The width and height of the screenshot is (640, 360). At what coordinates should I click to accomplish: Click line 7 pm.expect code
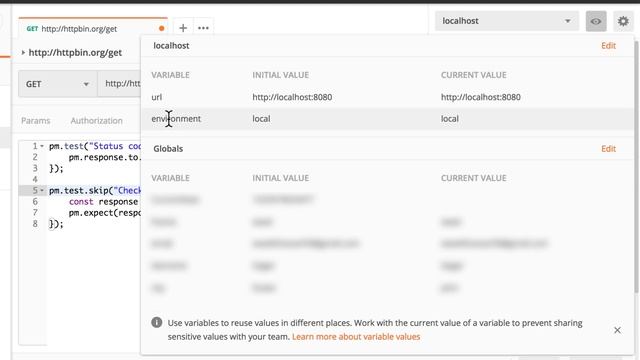tap(104, 213)
